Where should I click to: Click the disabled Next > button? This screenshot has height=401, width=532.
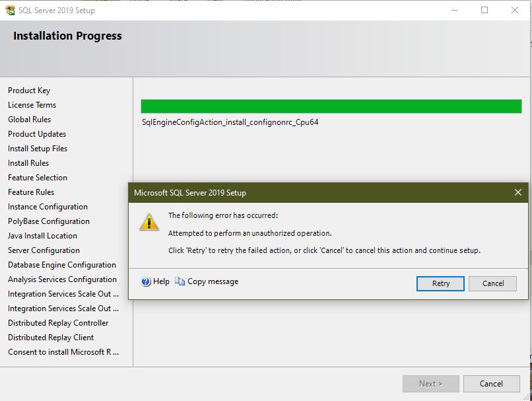point(430,384)
